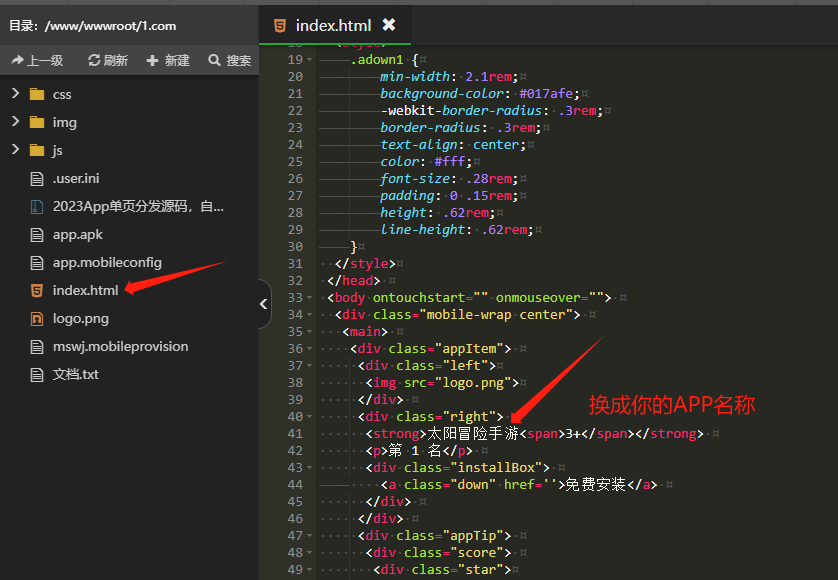This screenshot has height=580, width=838.
Task: Select the img folder icon
Action: [37, 122]
